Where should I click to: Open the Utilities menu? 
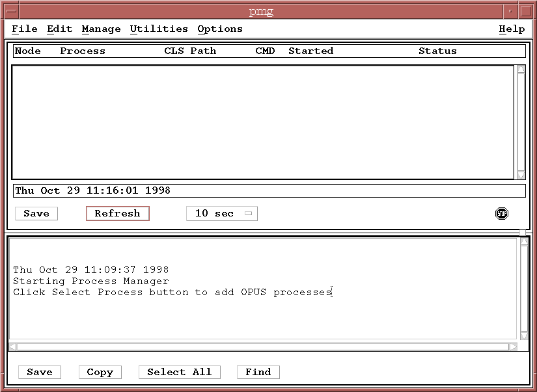[159, 29]
